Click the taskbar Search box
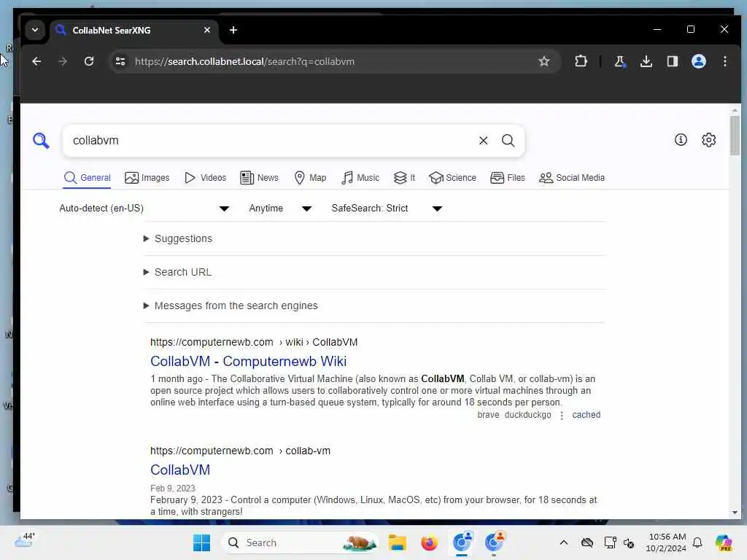 301,542
